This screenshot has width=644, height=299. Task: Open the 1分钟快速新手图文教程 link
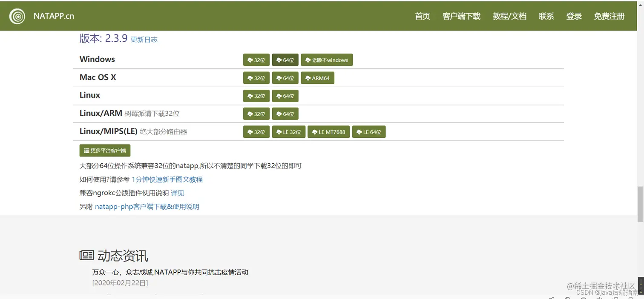pos(167,179)
